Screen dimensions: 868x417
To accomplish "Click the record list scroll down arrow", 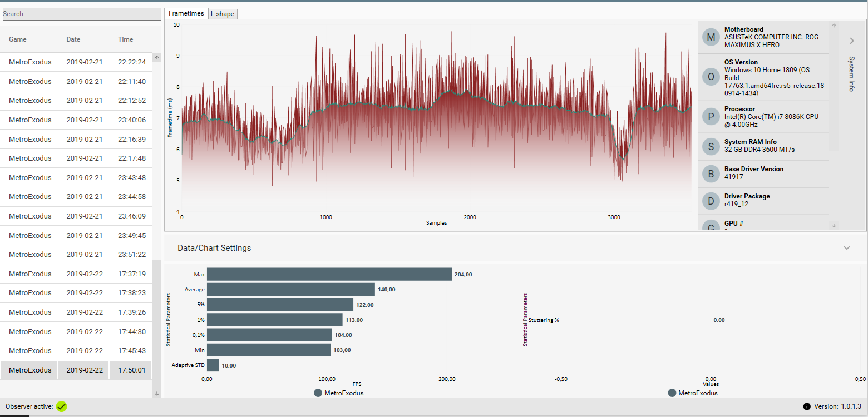I will click(x=157, y=393).
